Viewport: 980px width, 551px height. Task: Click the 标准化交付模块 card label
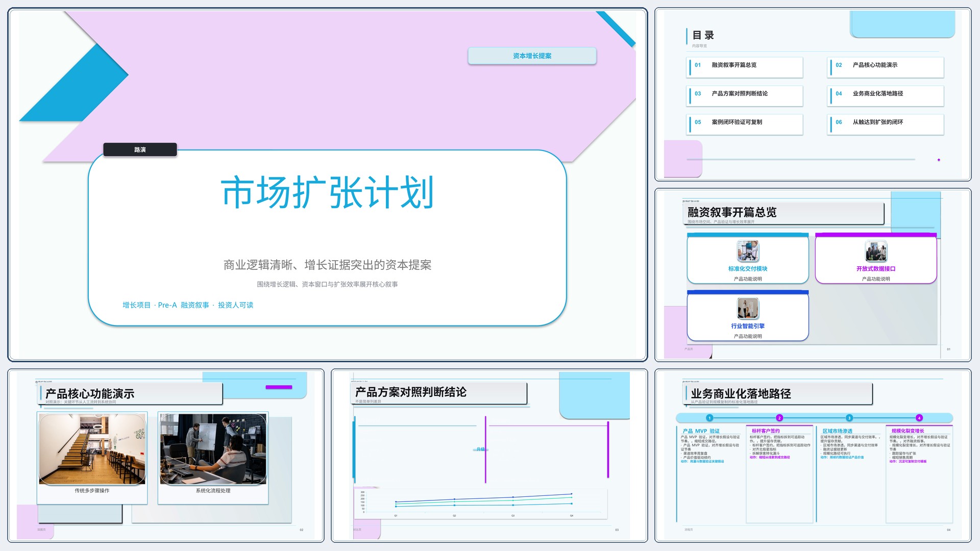748,269
